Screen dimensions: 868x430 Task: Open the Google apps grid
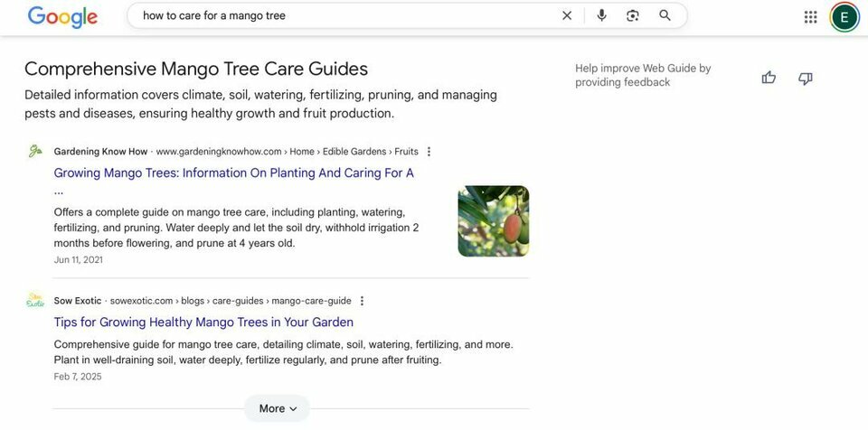coord(810,16)
